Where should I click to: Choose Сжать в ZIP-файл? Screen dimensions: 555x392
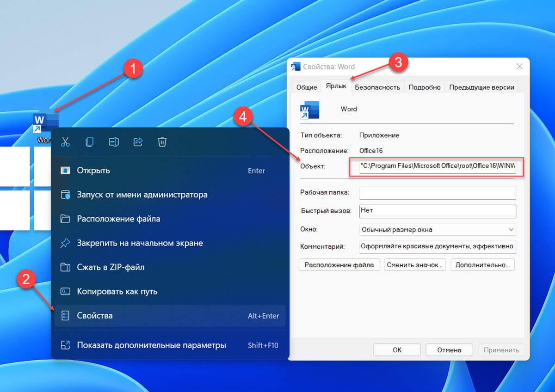tap(170, 267)
